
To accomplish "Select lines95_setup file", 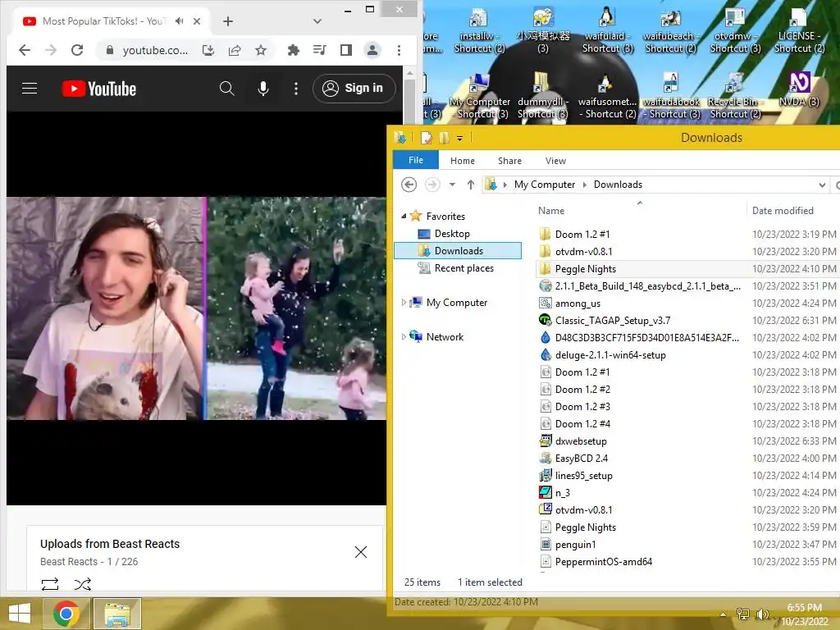I will tap(583, 475).
